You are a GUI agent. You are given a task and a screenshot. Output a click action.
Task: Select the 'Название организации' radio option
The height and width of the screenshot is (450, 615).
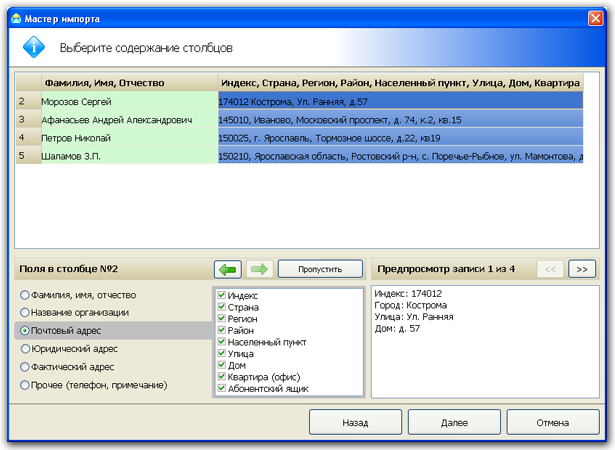[x=25, y=313]
